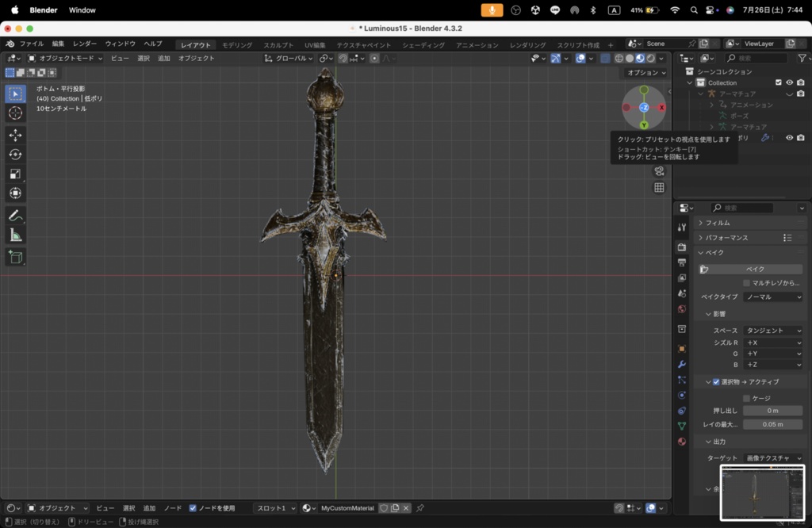Disable the 選択物→アクティブ checkbox
The height and width of the screenshot is (528, 812).
click(x=715, y=382)
